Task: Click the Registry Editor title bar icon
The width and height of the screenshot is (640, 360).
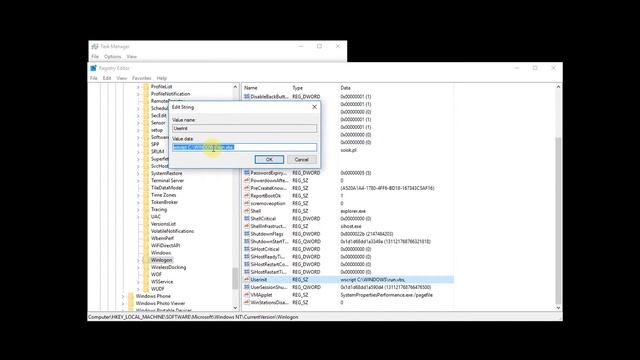Action: (x=93, y=68)
